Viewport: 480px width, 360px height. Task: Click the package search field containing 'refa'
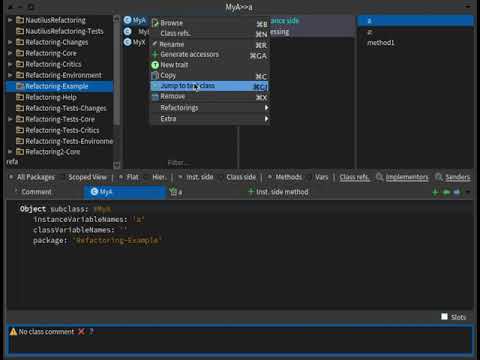click(59, 162)
